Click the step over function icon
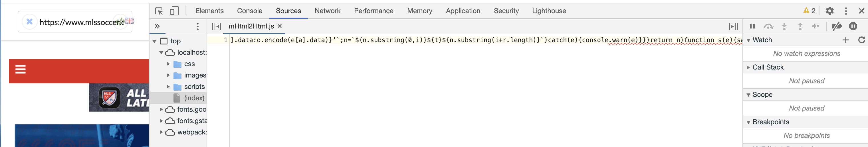This screenshot has height=147, width=868. tap(768, 26)
